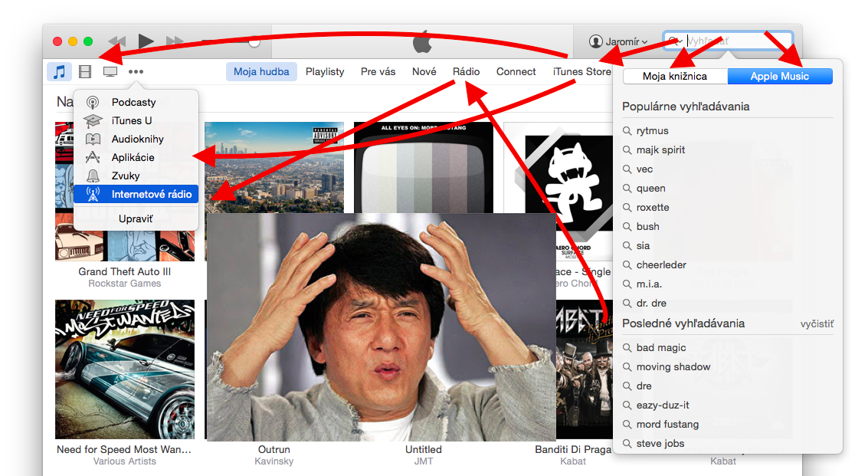Click vyčistiť to clear recent searches
This screenshot has width=868, height=476.
click(x=817, y=324)
